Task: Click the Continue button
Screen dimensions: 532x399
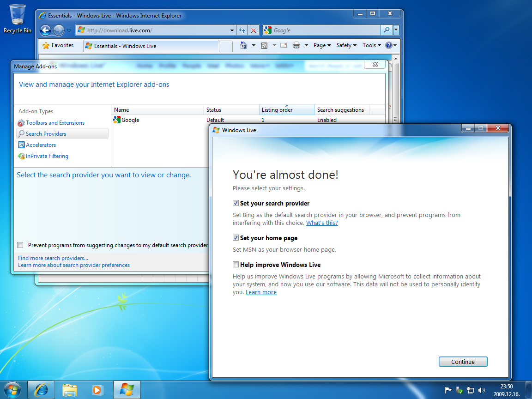Action: point(463,362)
